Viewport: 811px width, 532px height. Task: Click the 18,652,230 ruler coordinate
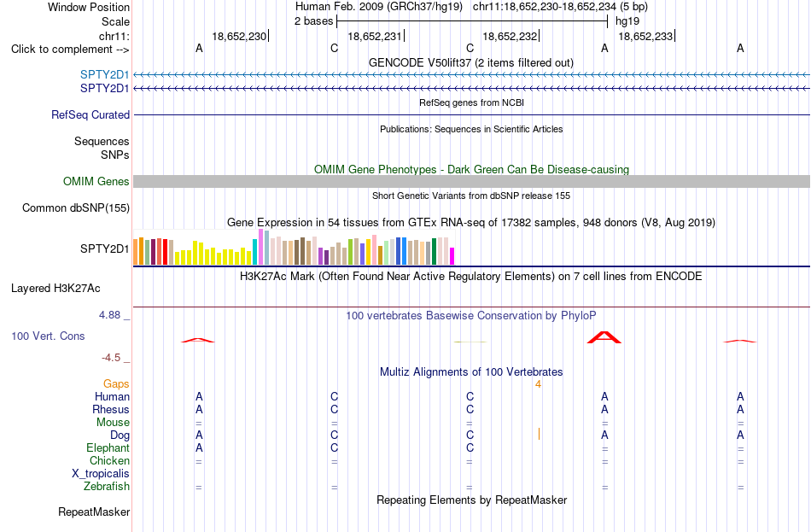tap(239, 36)
